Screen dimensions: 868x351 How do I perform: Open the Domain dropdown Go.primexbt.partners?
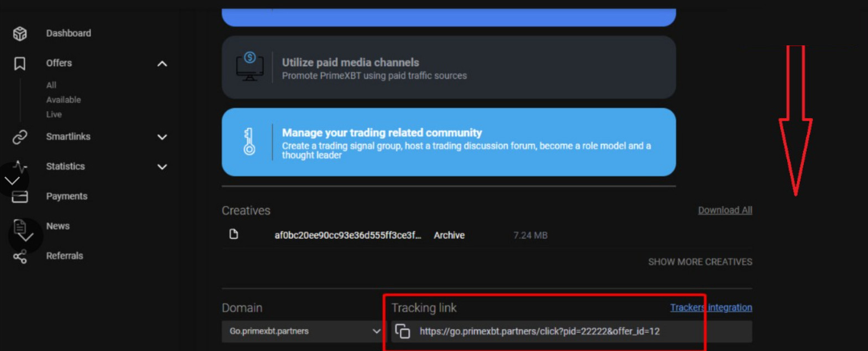tap(303, 331)
